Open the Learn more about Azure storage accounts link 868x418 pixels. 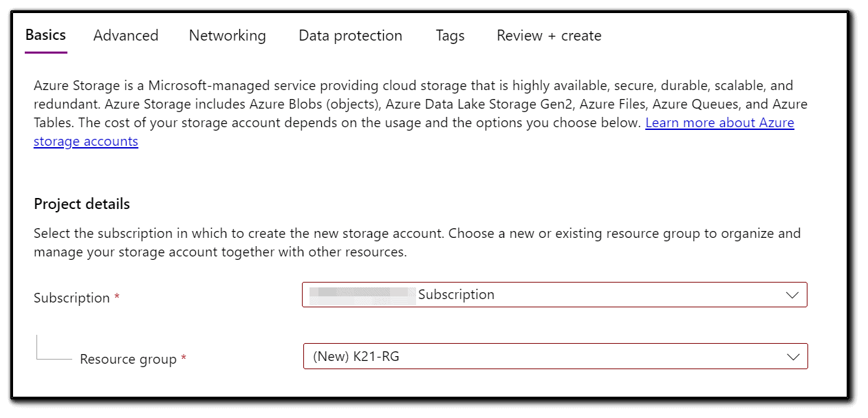point(719,122)
